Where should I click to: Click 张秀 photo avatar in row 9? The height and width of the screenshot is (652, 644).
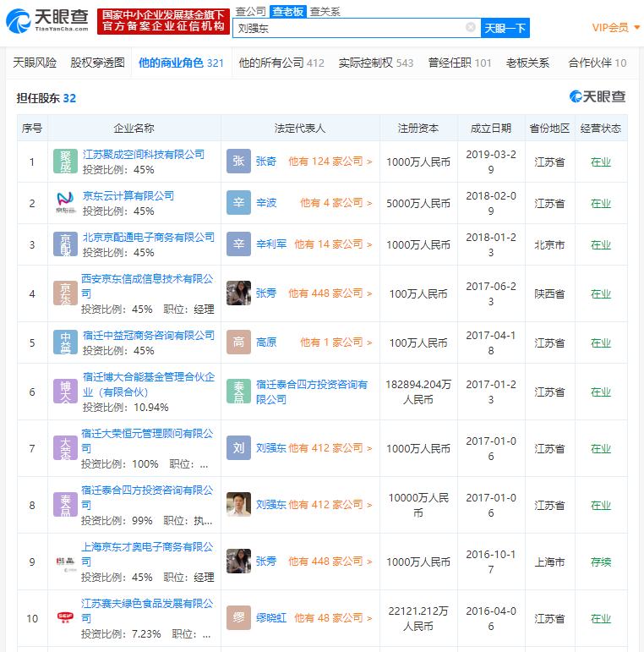pyautogui.click(x=238, y=561)
